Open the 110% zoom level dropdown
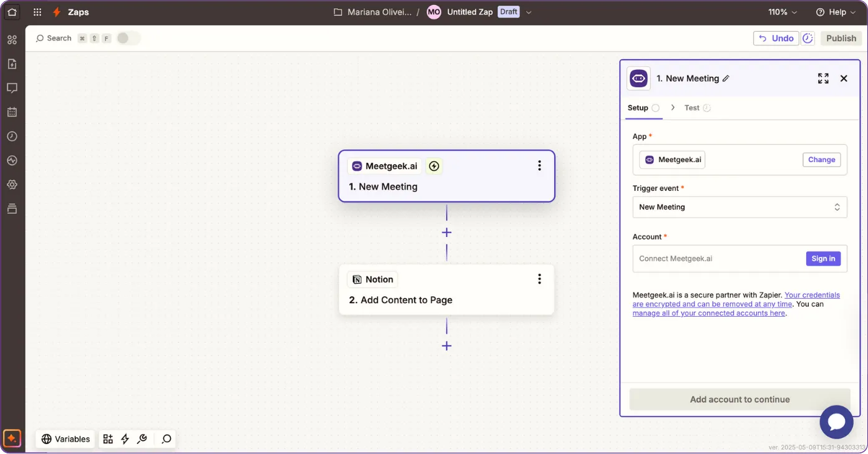868x454 pixels. (x=783, y=12)
